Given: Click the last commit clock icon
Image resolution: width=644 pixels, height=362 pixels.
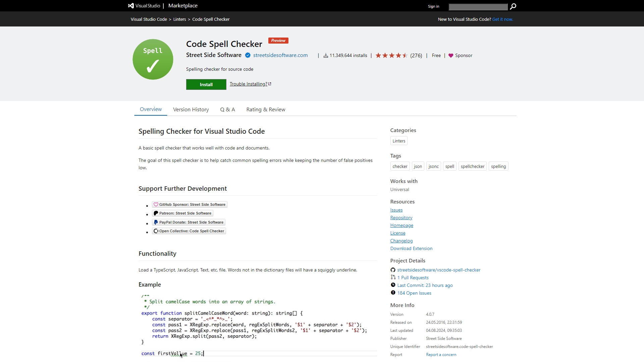Looking at the screenshot, I should click(393, 285).
